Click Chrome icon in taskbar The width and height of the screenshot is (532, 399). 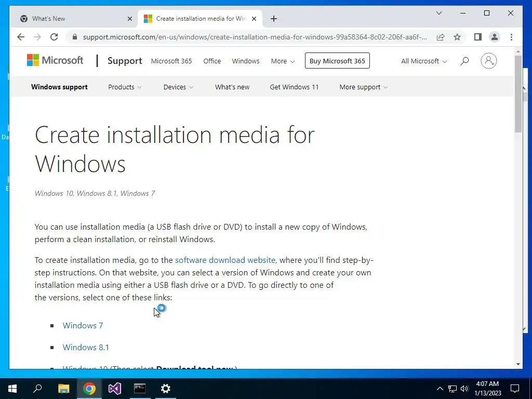pos(89,389)
